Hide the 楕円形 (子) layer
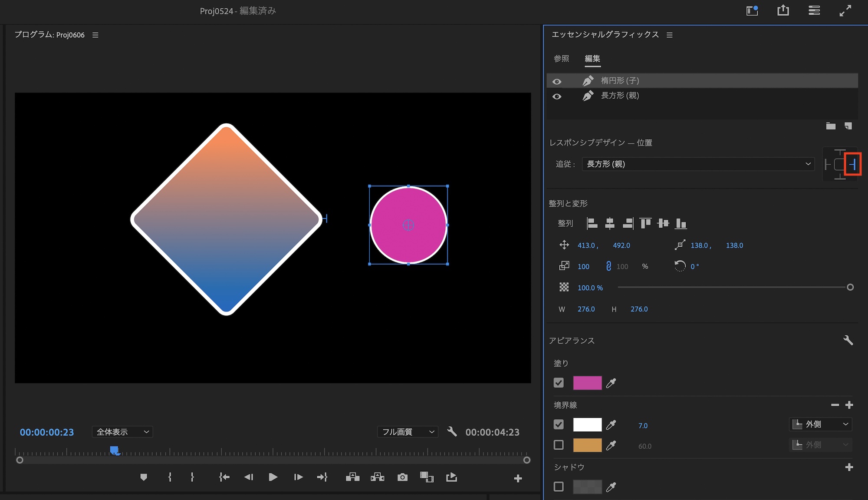 557,81
